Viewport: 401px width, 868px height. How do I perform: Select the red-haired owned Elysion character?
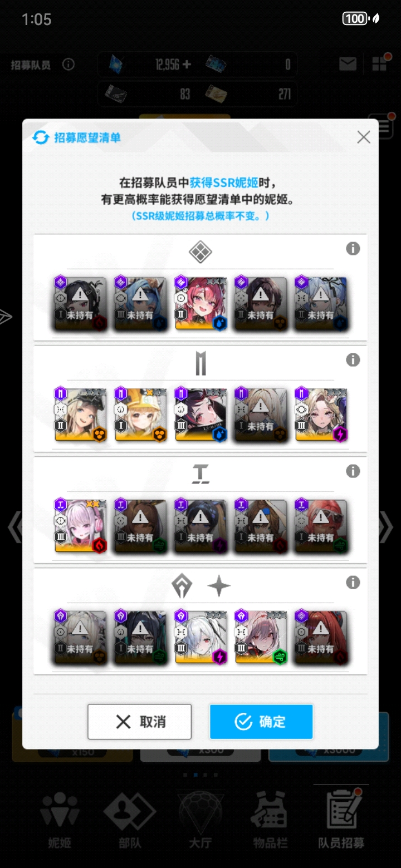pos(201,303)
